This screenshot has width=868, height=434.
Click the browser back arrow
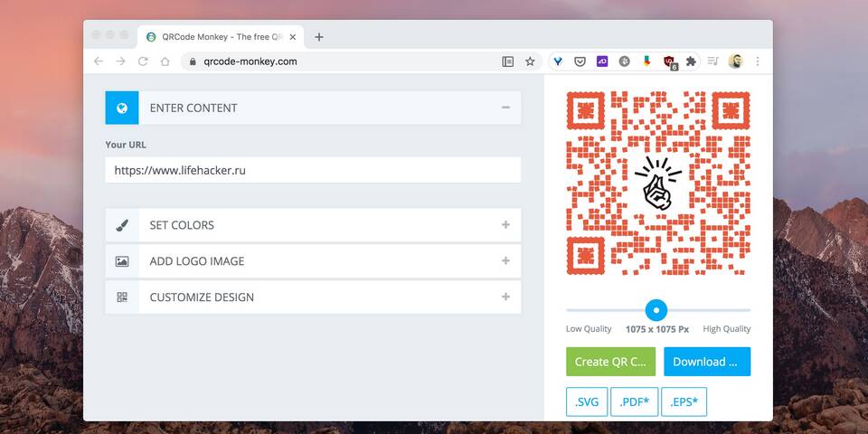(99, 61)
